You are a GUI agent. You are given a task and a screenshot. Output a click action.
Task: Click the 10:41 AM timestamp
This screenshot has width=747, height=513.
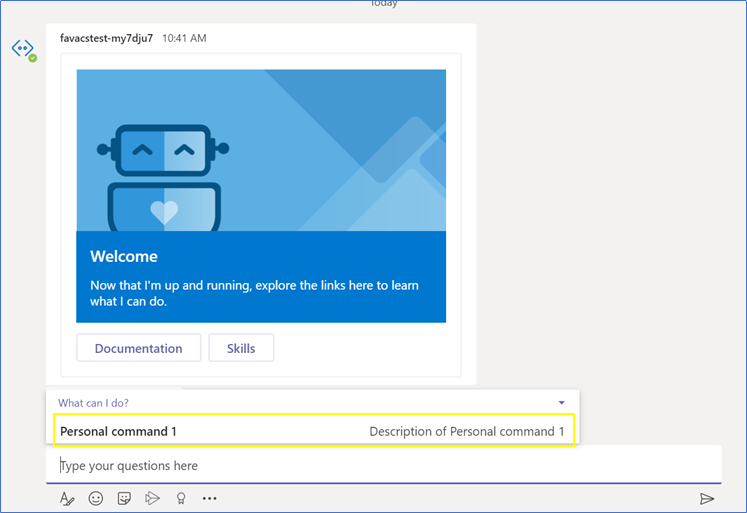184,38
